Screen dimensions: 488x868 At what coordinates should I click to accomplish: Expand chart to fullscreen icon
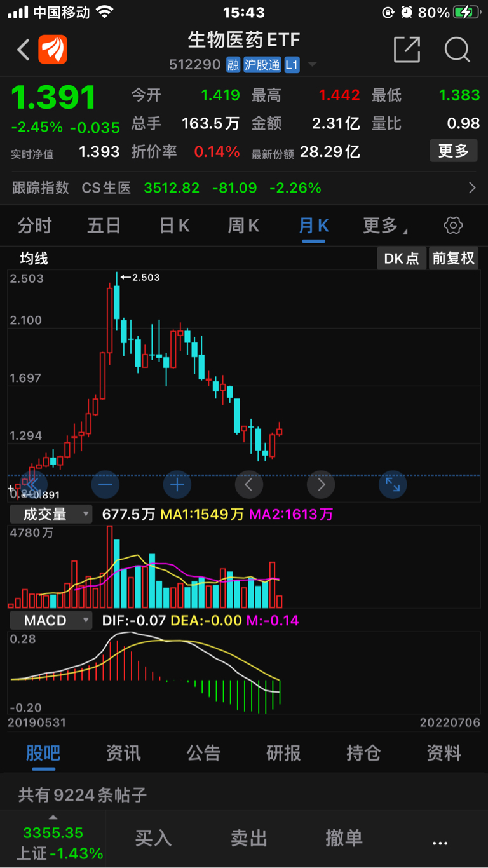393,485
